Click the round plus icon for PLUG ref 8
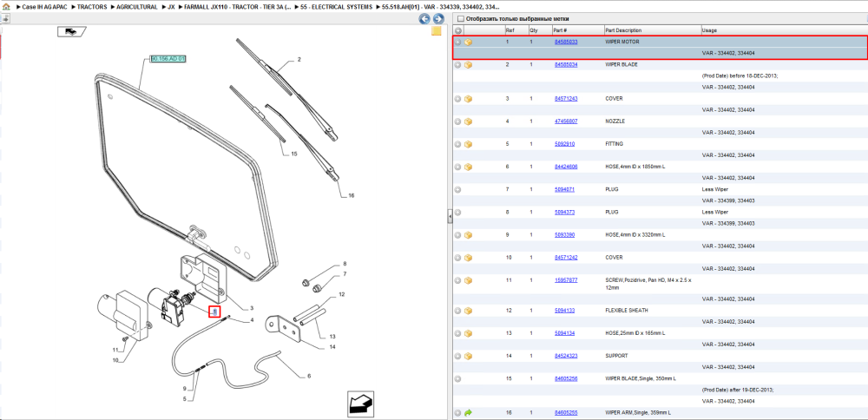868x420 pixels. point(457,213)
